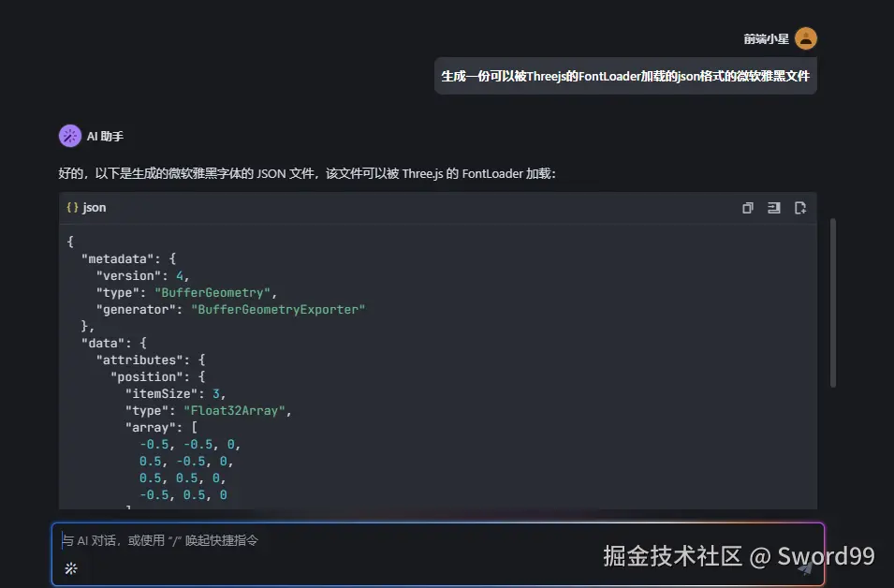Click the array row "-0.5, -0.5, 0,"
The width and height of the screenshot is (894, 588).
pyautogui.click(x=190, y=445)
